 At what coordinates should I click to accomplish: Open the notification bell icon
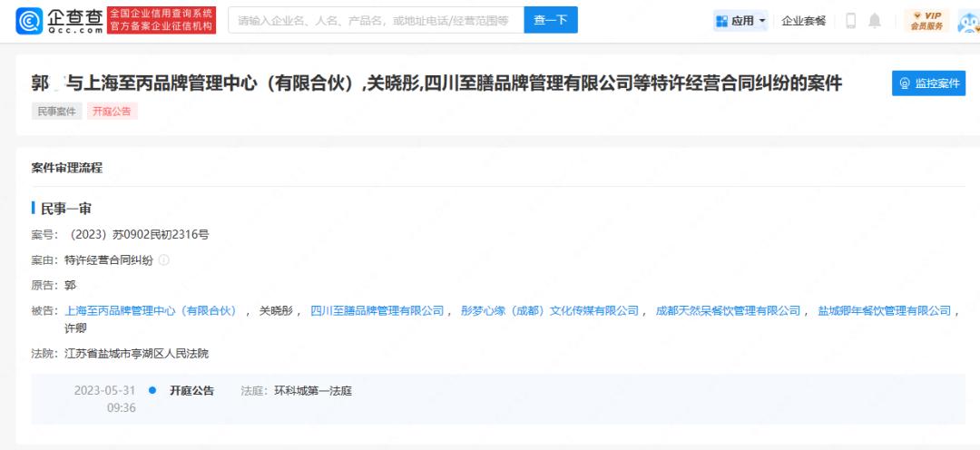[x=875, y=21]
